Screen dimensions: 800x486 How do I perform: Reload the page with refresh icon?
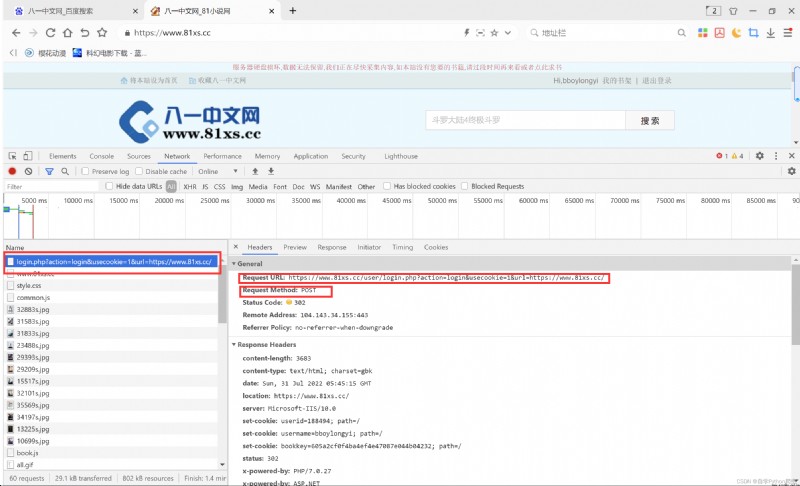tap(50, 33)
